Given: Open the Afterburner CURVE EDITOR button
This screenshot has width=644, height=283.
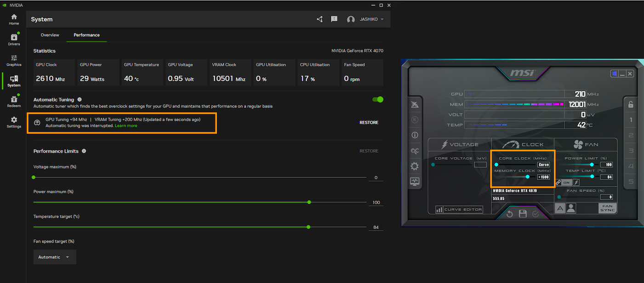Looking at the screenshot, I should pyautogui.click(x=459, y=209).
